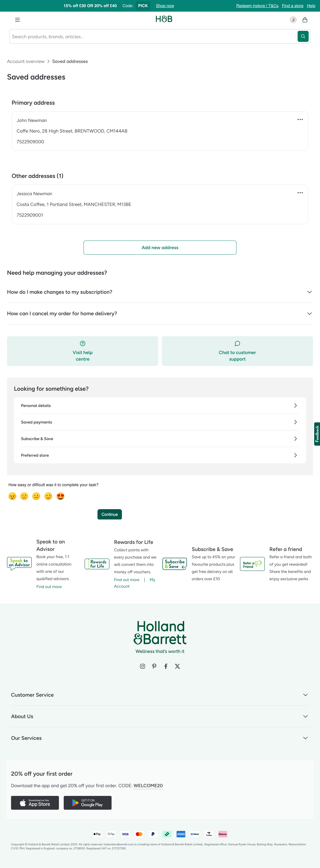Visit Holland & Barrett's Instagram page
The width and height of the screenshot is (320, 868).
pyautogui.click(x=142, y=666)
